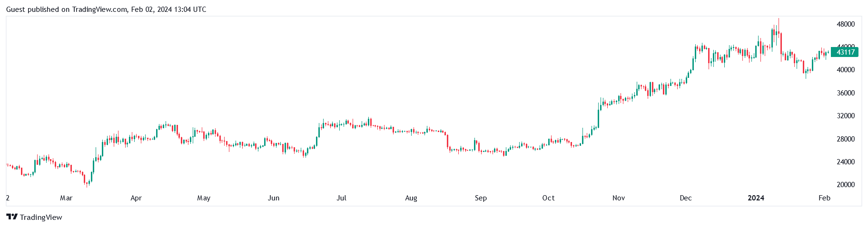
Task: Click the green 43117 current price tag
Action: [845, 52]
